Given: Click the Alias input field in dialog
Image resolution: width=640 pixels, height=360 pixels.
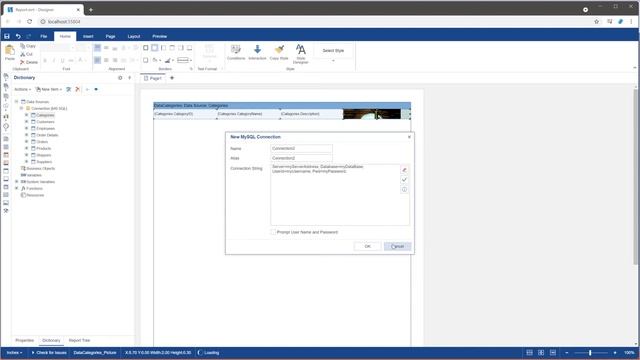Looking at the screenshot, I should [301, 158].
